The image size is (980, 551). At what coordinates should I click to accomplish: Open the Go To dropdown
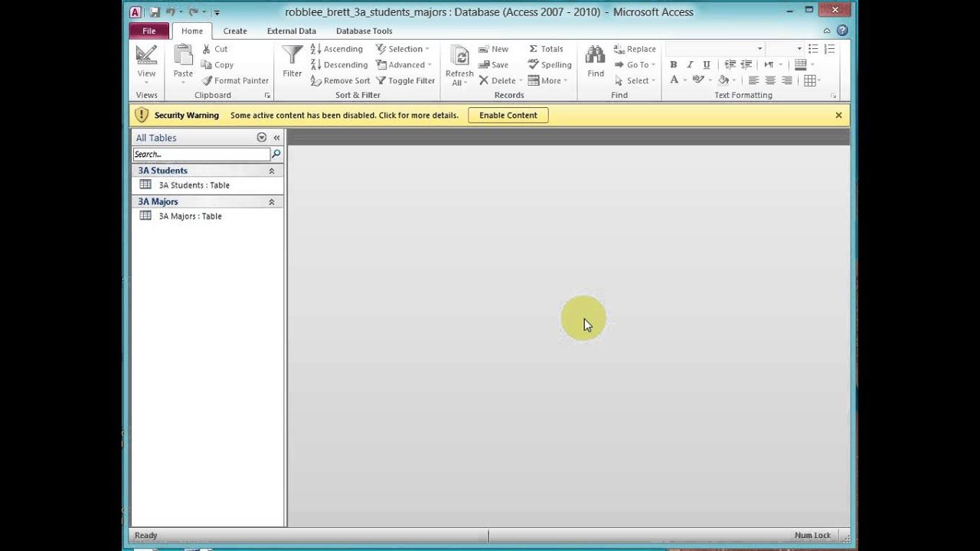(x=635, y=65)
